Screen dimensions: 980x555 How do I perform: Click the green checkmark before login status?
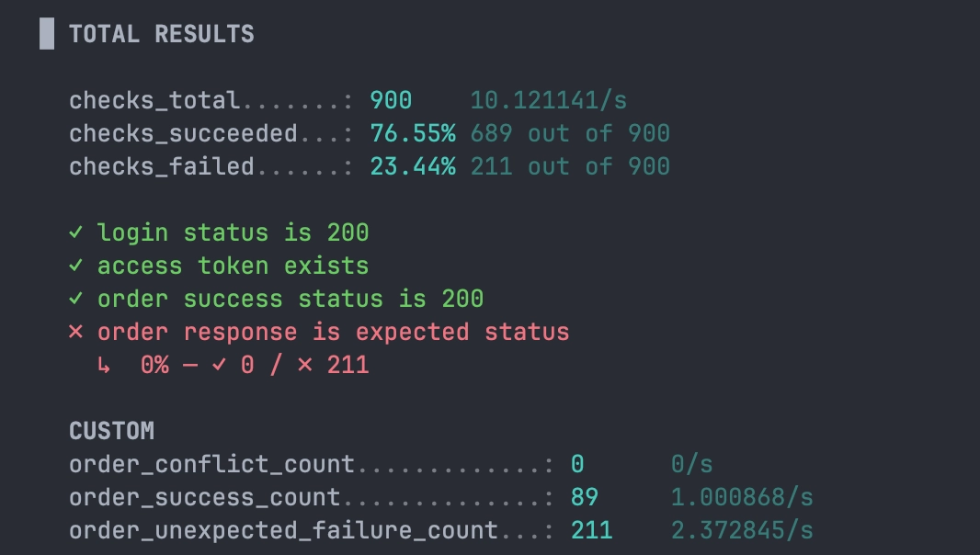(x=75, y=232)
